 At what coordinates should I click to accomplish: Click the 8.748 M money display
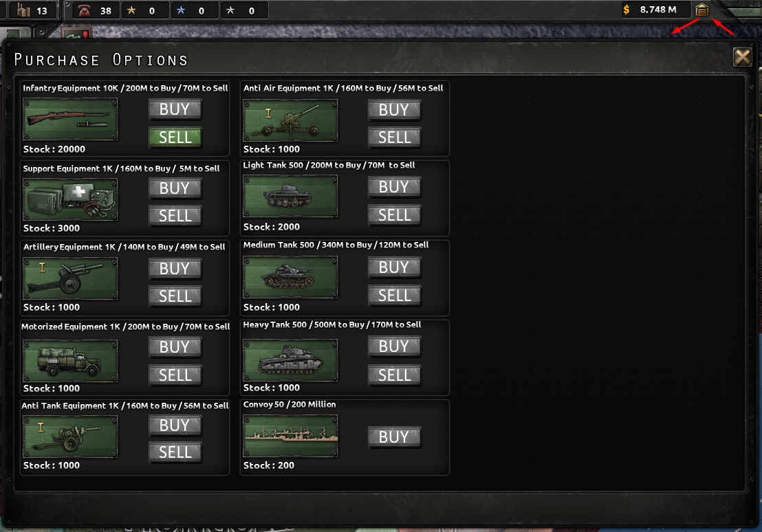point(657,10)
